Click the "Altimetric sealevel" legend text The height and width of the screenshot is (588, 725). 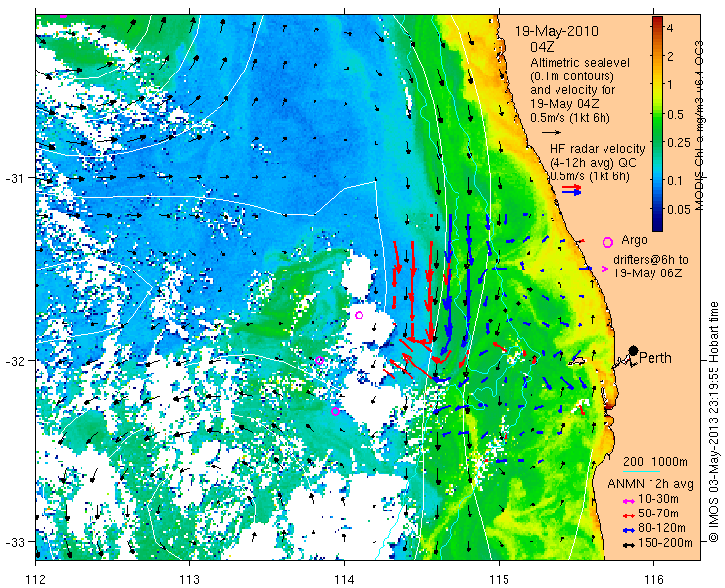click(580, 63)
